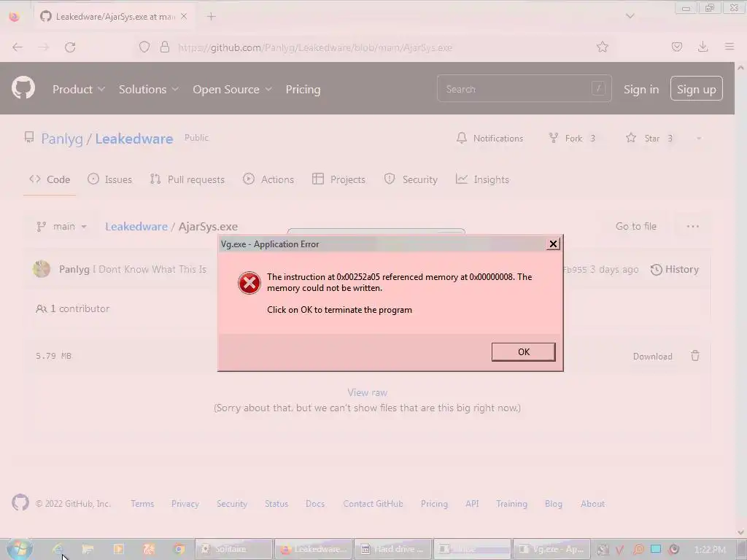Screen dimensions: 747x560
Task: Expand the Open Source menu
Action: (232, 90)
